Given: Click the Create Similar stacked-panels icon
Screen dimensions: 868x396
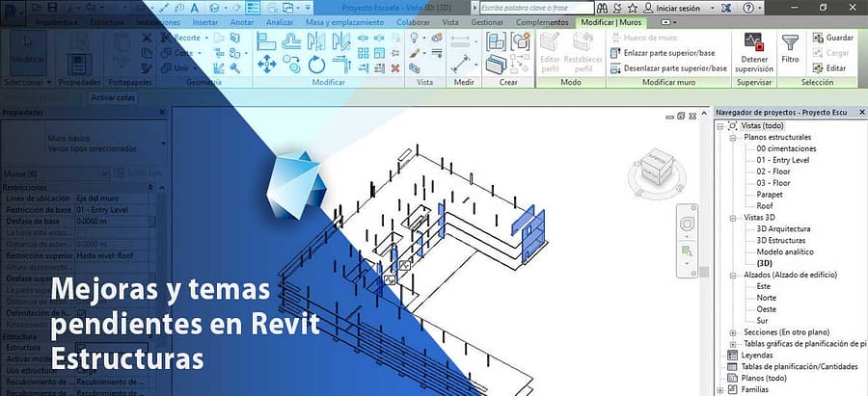Looking at the screenshot, I should point(496,65).
